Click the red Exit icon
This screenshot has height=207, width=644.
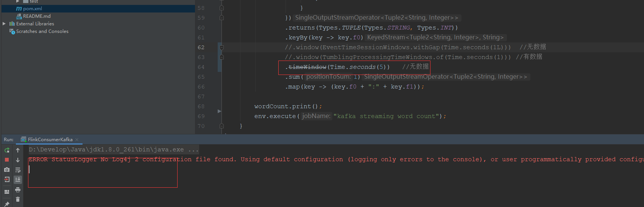(x=7, y=179)
